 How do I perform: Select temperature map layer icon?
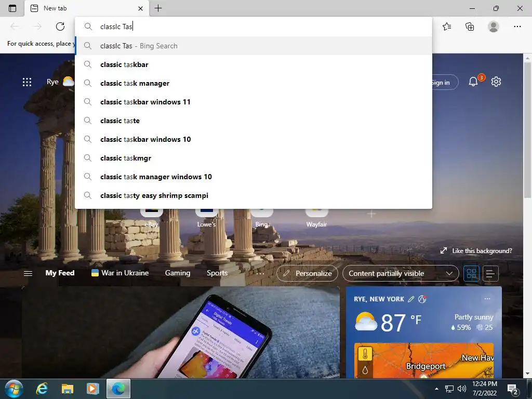pyautogui.click(x=365, y=354)
